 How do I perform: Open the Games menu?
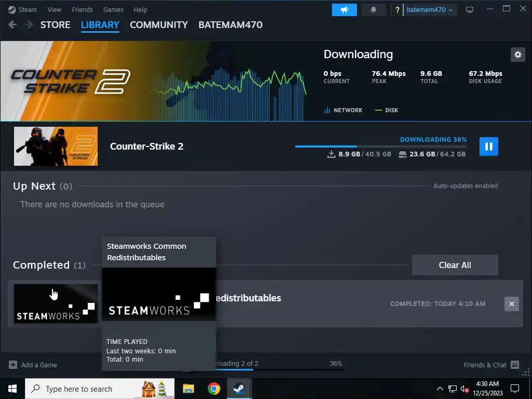[x=113, y=9]
